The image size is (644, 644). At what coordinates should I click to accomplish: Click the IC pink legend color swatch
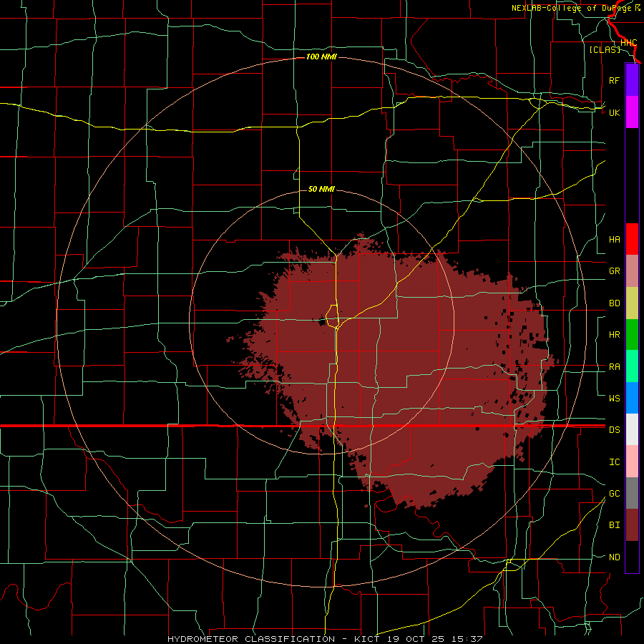coord(632,462)
